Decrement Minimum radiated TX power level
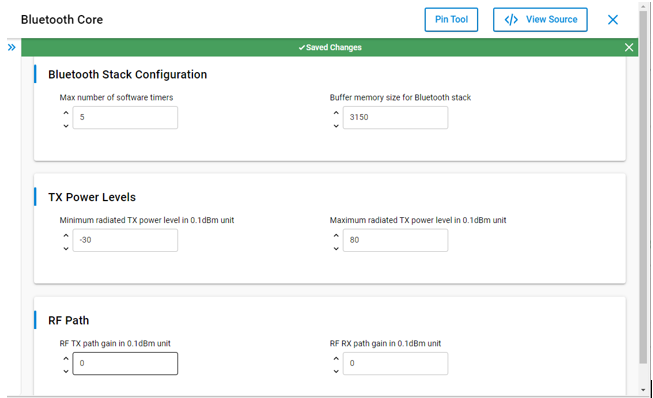This screenshot has width=653, height=398. (x=66, y=249)
